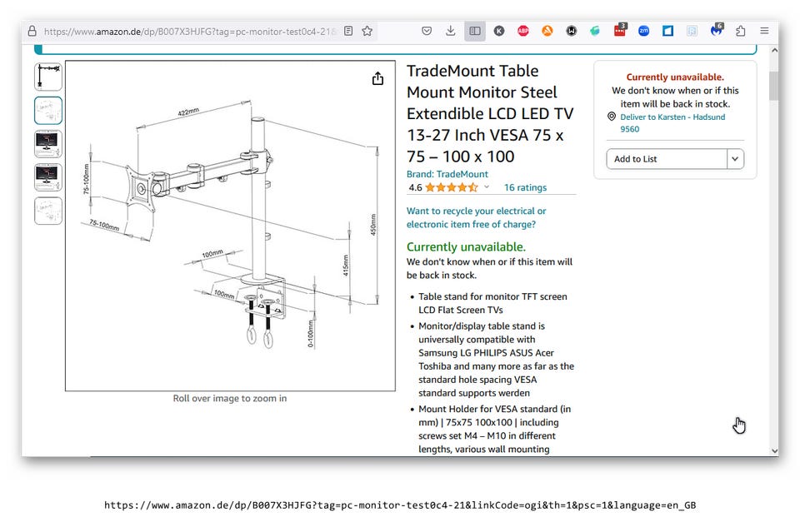Click the red 'Currently unavailable.' text in buy box
800x532 pixels.
tap(675, 77)
